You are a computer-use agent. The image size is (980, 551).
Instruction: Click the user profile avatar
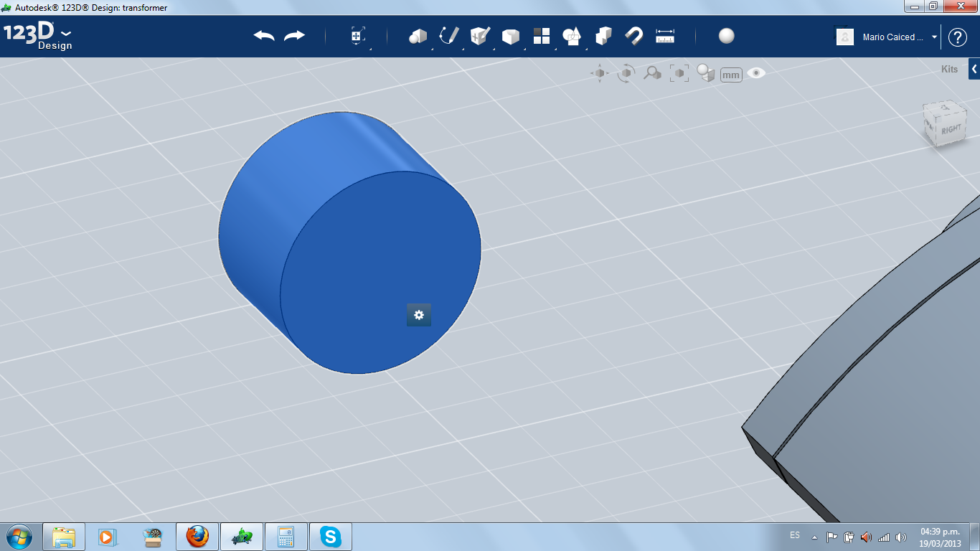coord(845,37)
